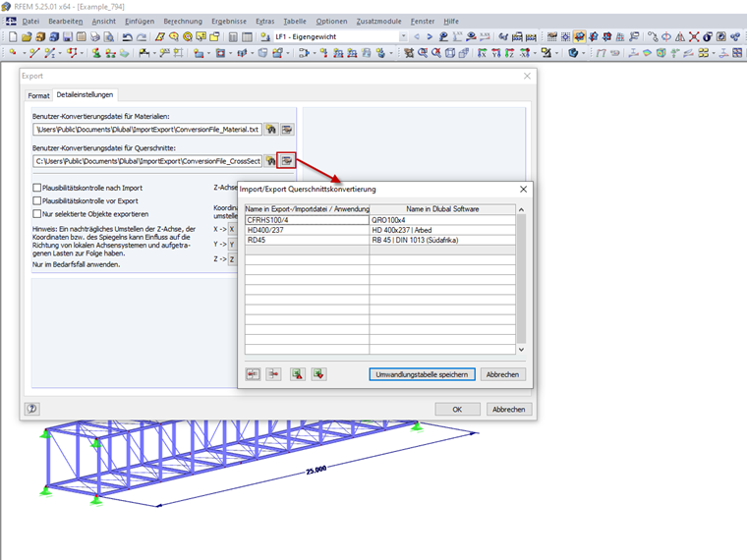747x560 pixels.
Task: Click the RFEM application icon in title bar
Action: [6, 7]
